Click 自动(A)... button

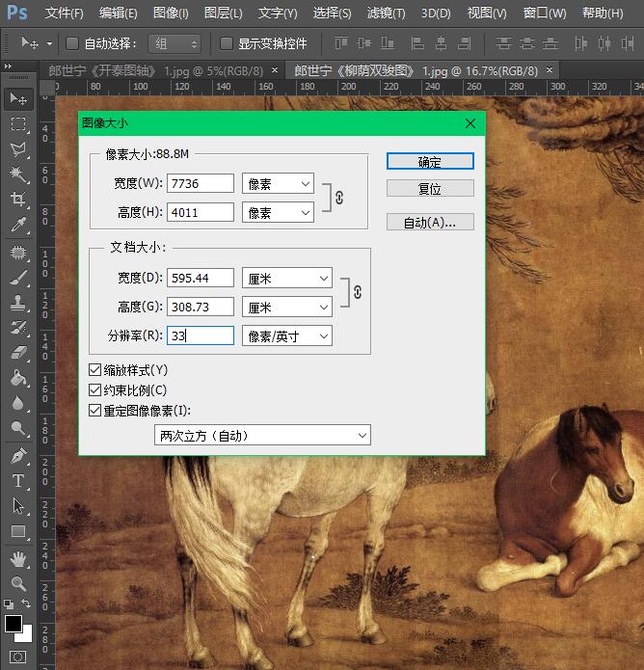click(x=430, y=222)
